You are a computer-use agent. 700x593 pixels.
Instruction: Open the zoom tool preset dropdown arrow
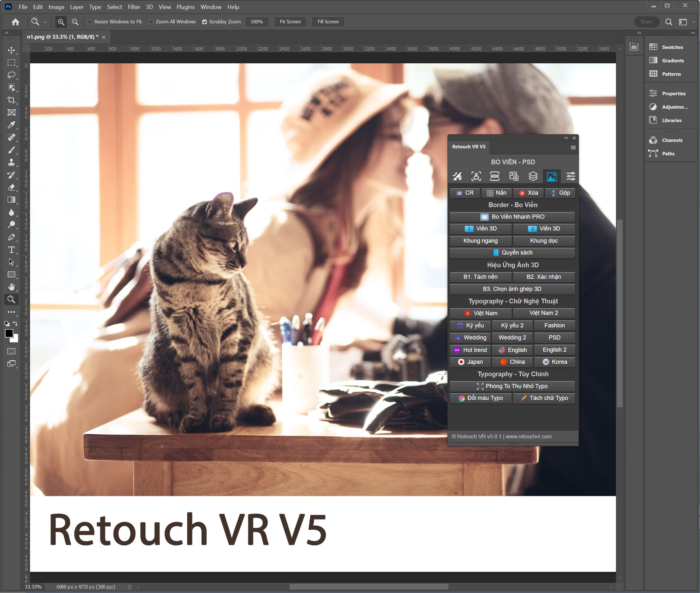(x=45, y=22)
